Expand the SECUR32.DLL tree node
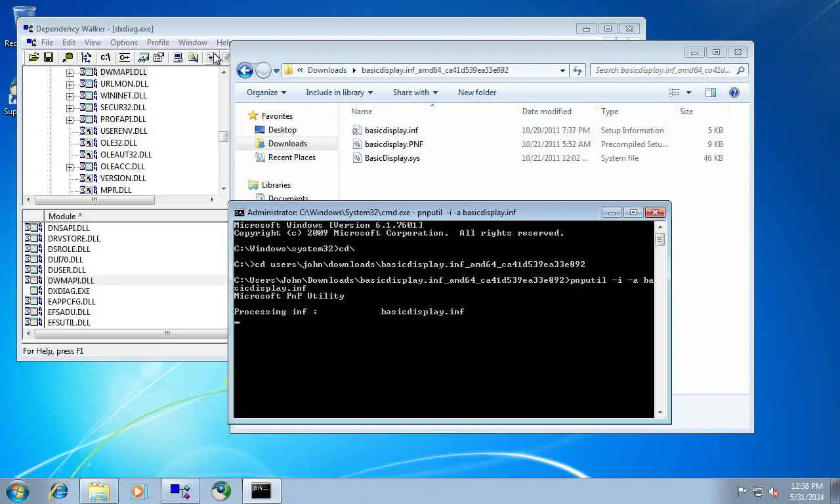Screen dimensions: 840x504 [70, 108]
